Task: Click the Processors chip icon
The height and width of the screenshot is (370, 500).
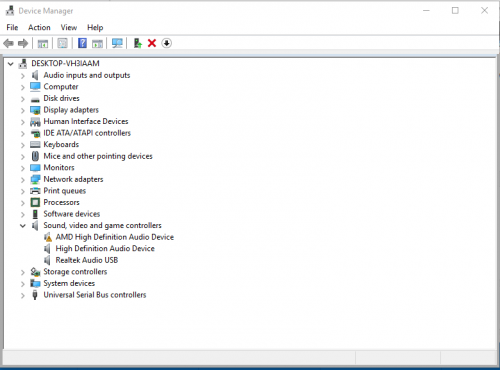Action: 35,202
